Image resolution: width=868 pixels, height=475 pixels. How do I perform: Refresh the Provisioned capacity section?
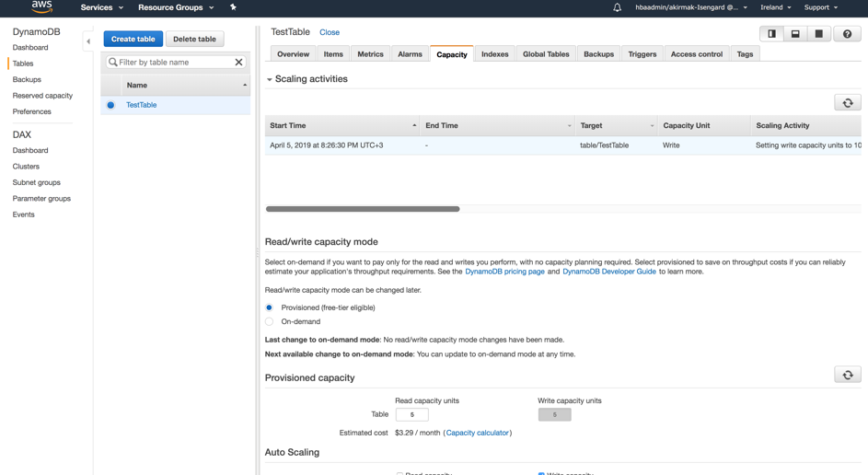(x=848, y=375)
